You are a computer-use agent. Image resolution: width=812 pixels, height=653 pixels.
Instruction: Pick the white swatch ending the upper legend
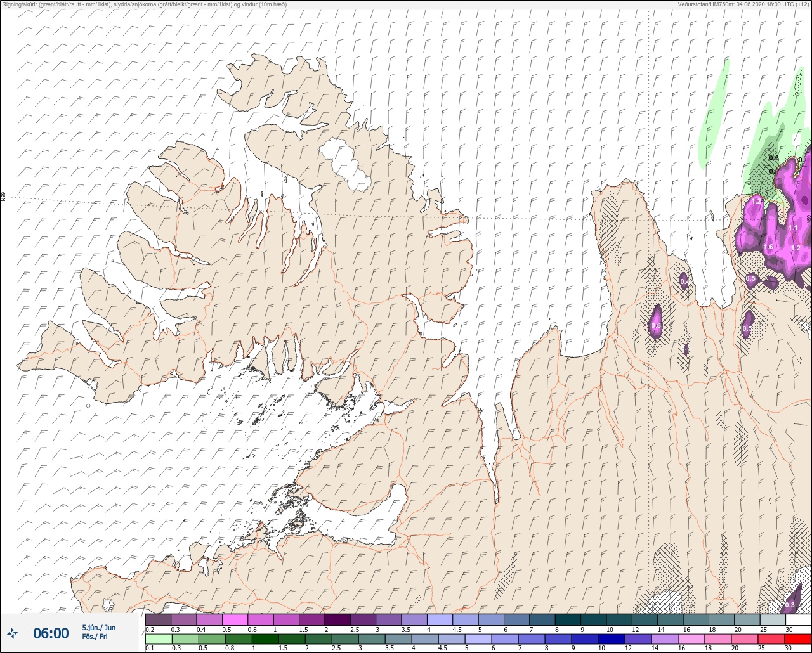coord(798,619)
